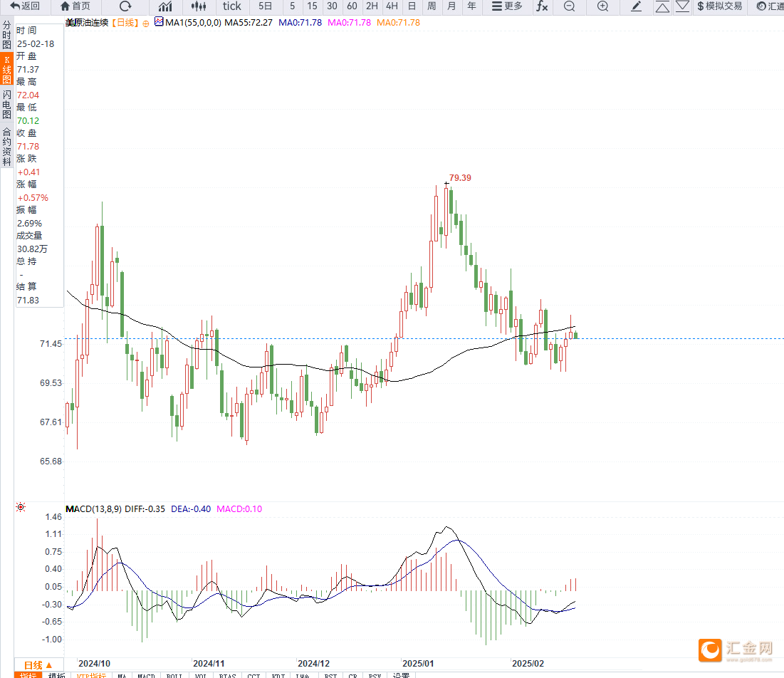Click the 79.39 high price marker

point(460,178)
